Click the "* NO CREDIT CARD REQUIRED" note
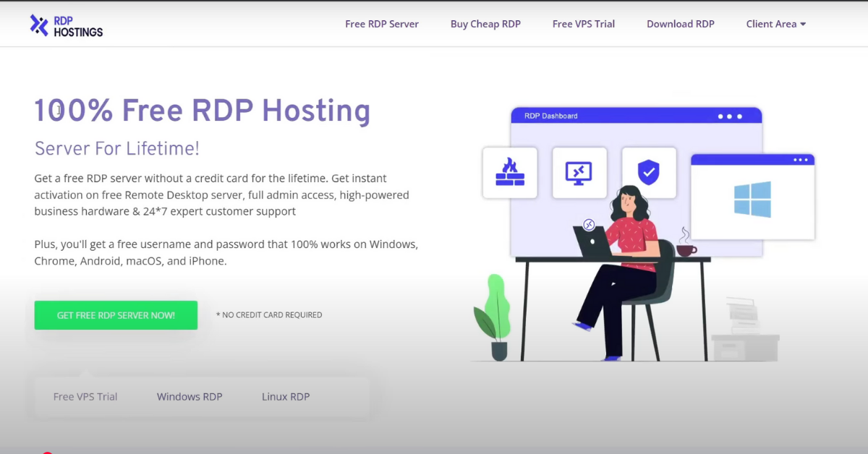Screen dimensions: 868x454 pyautogui.click(x=269, y=315)
